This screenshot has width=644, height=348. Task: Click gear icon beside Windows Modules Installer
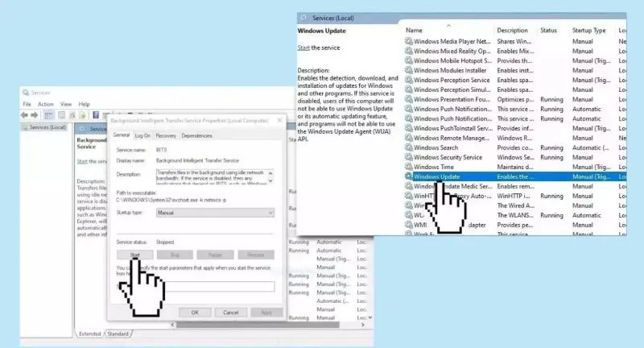(409, 70)
